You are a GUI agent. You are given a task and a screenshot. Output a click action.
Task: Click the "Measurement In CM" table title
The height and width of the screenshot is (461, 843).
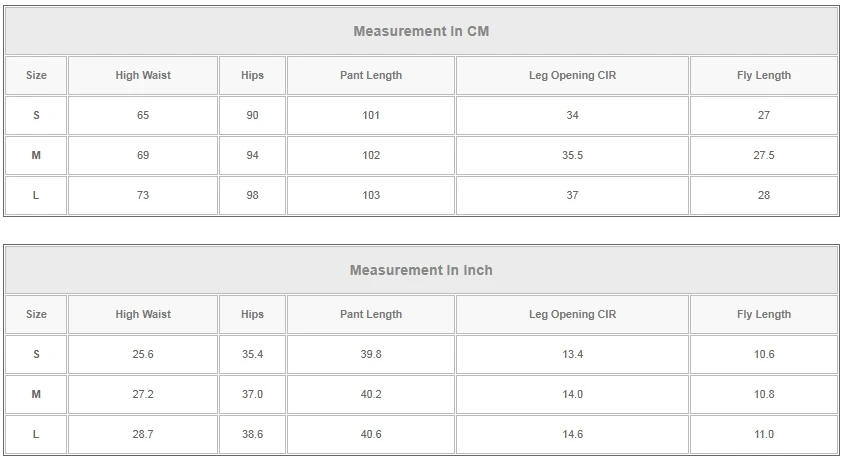click(421, 31)
